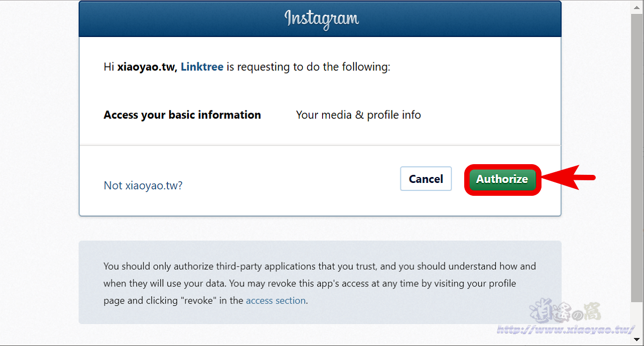
Task: Click the blue header bar beside the logo
Action: [456, 18]
